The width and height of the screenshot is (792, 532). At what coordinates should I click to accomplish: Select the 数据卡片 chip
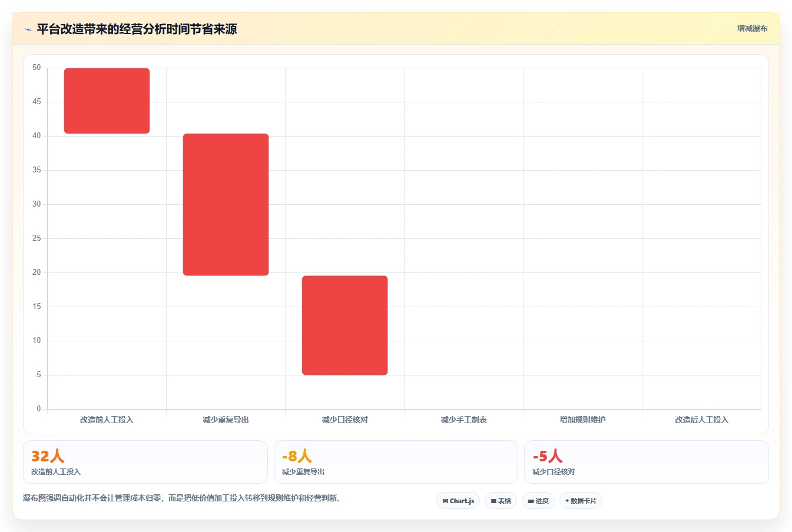click(x=581, y=501)
